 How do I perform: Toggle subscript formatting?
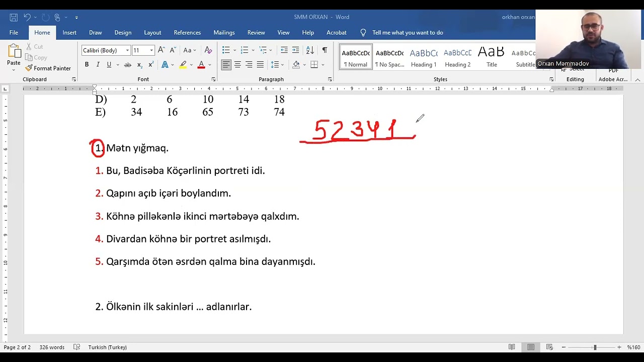coord(140,65)
